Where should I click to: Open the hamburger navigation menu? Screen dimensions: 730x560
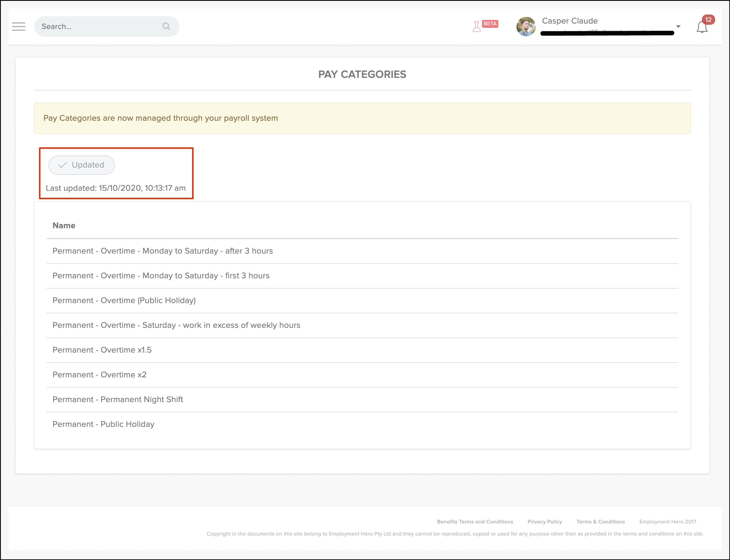coord(19,27)
